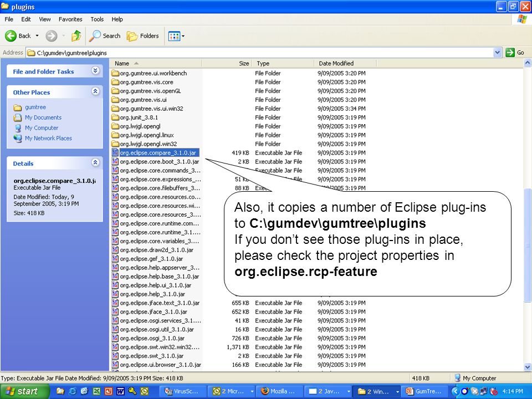Go up one folder level icon
Viewport: 532px width, 399px height.
pos(76,35)
